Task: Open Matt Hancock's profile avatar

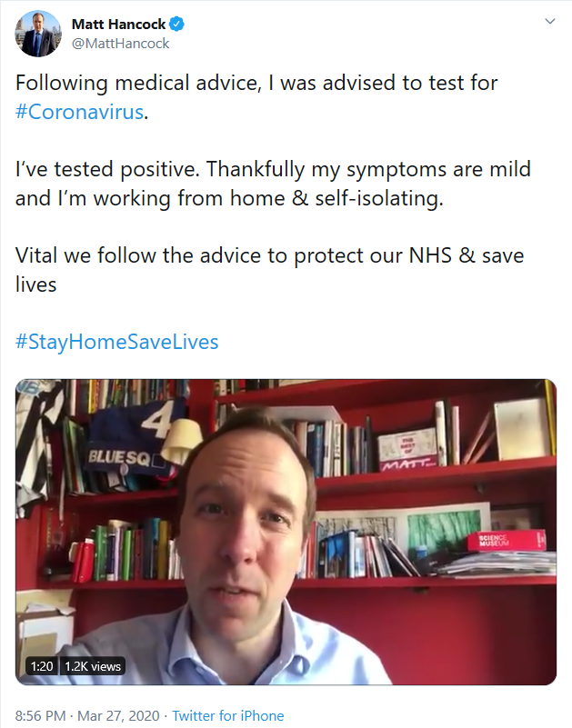Action: coord(38,34)
